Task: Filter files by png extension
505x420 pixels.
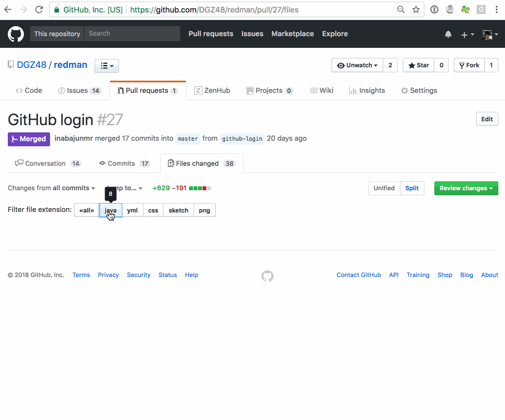Action: click(x=205, y=210)
